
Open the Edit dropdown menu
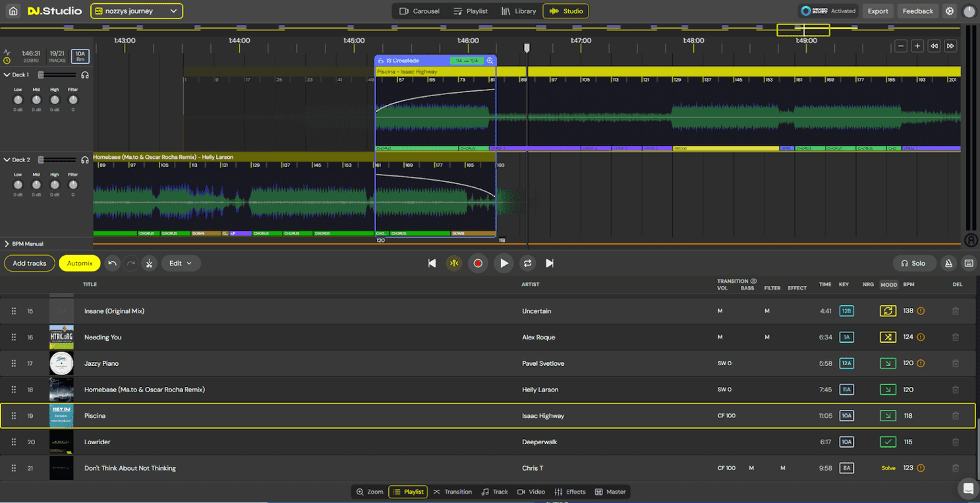(x=181, y=263)
